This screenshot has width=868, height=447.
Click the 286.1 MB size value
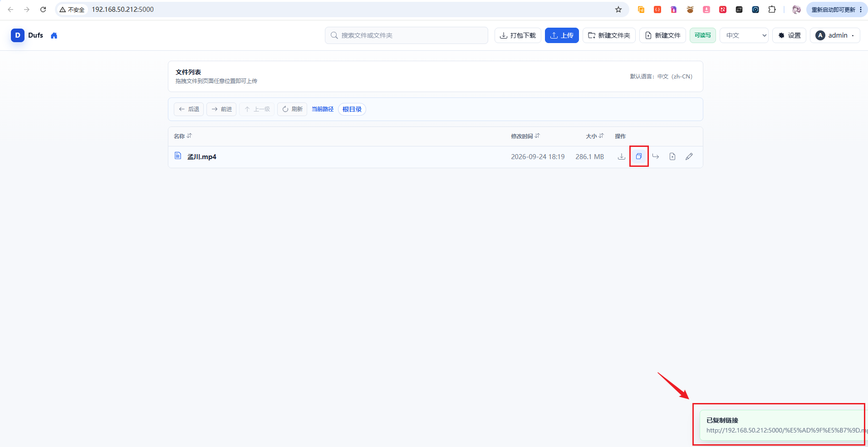coord(590,157)
